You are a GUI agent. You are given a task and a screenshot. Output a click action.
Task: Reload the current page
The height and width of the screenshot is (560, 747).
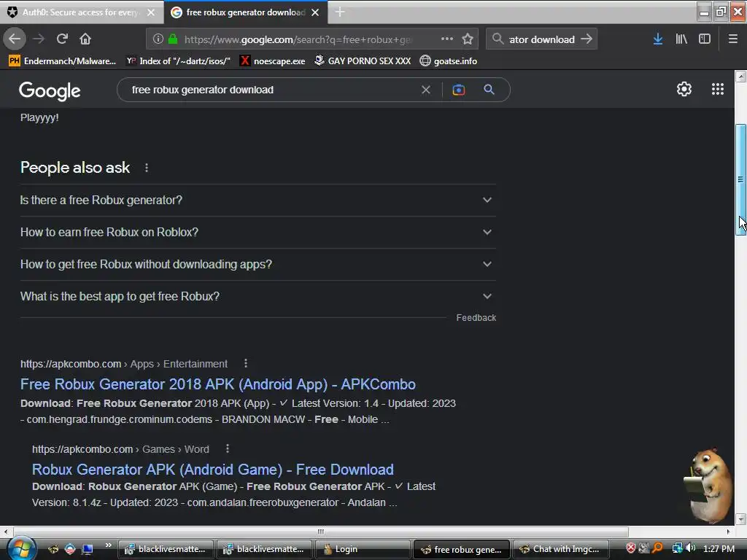pos(62,39)
